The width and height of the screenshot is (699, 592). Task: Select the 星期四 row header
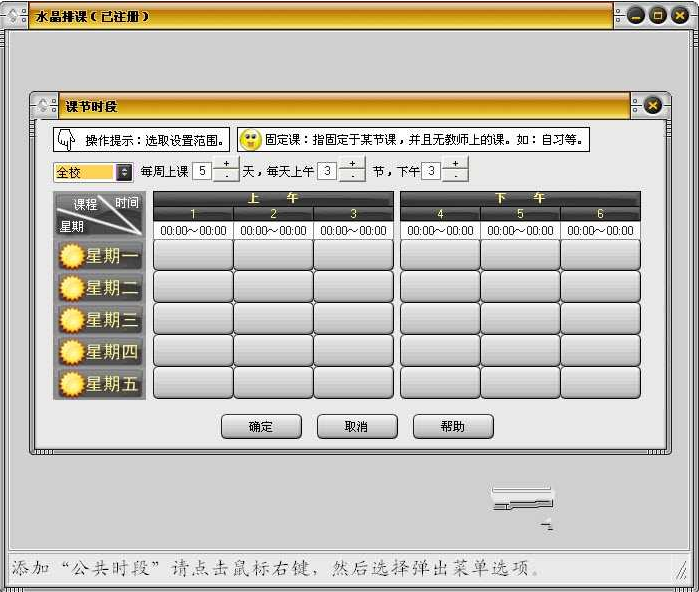click(x=99, y=352)
